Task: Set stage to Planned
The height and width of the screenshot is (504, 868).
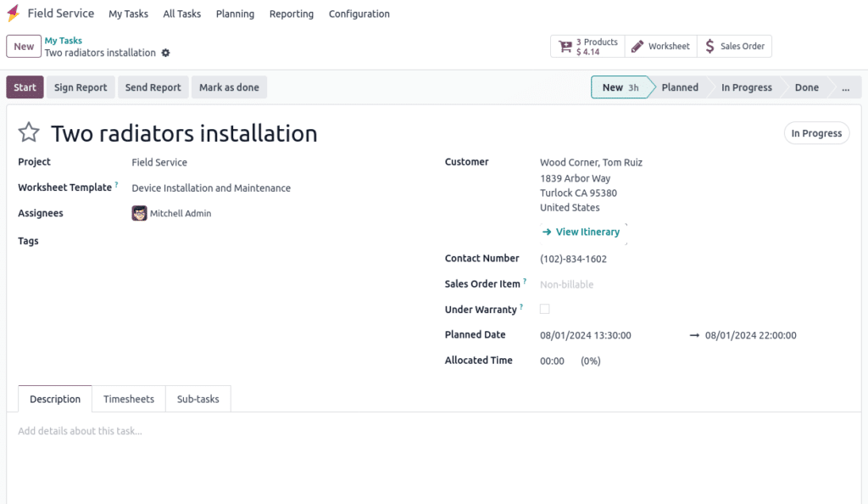Action: click(x=680, y=87)
